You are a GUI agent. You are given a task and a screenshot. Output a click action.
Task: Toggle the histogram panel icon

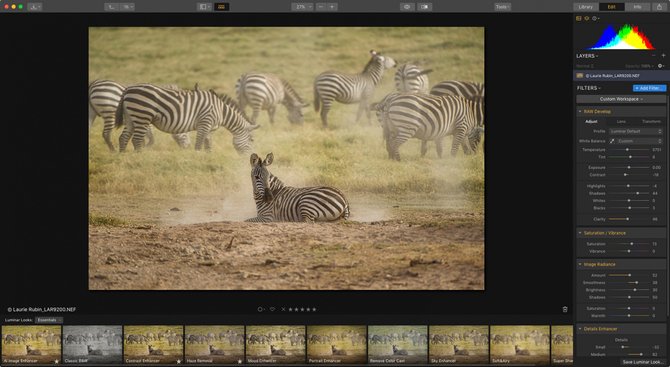579,18
